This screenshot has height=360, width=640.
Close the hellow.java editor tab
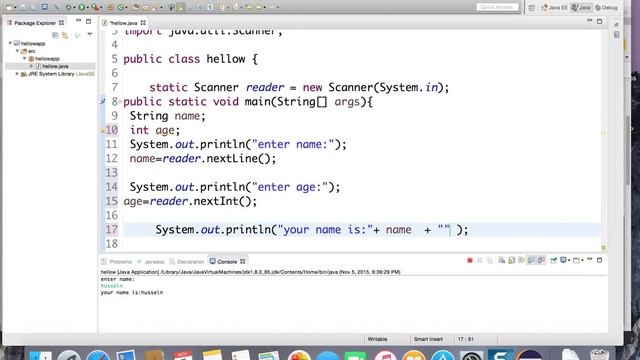point(143,23)
